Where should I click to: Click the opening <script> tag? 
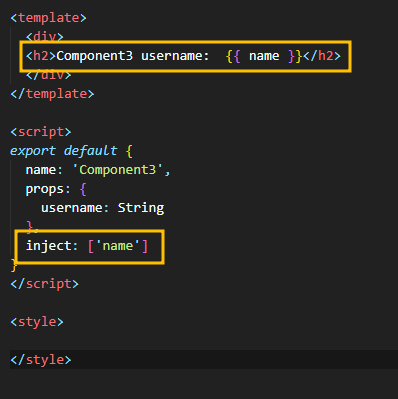click(41, 132)
